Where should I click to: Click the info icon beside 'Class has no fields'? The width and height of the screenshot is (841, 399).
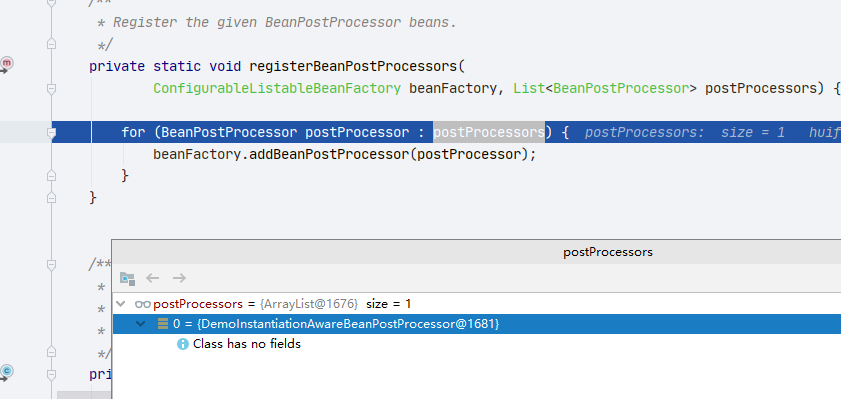[x=182, y=344]
